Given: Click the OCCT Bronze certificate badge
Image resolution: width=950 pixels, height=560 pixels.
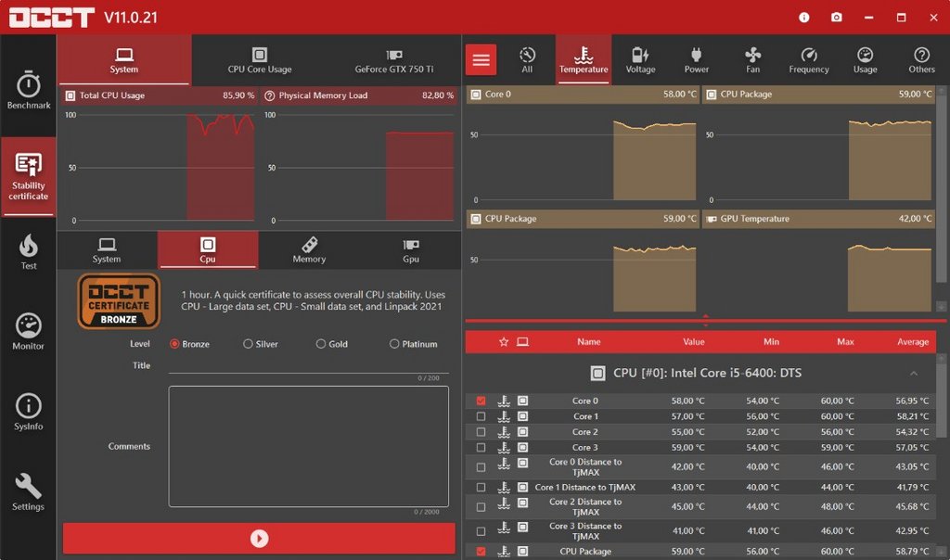Looking at the screenshot, I should (x=119, y=301).
